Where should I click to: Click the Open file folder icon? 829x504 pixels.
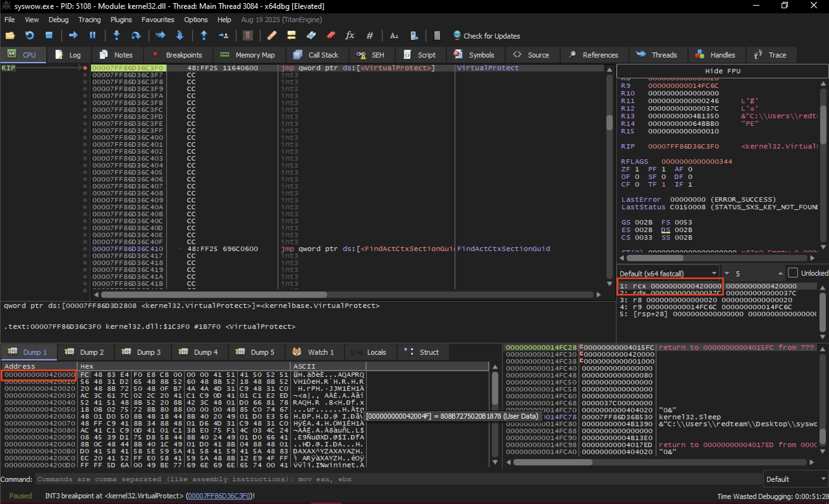(10, 36)
